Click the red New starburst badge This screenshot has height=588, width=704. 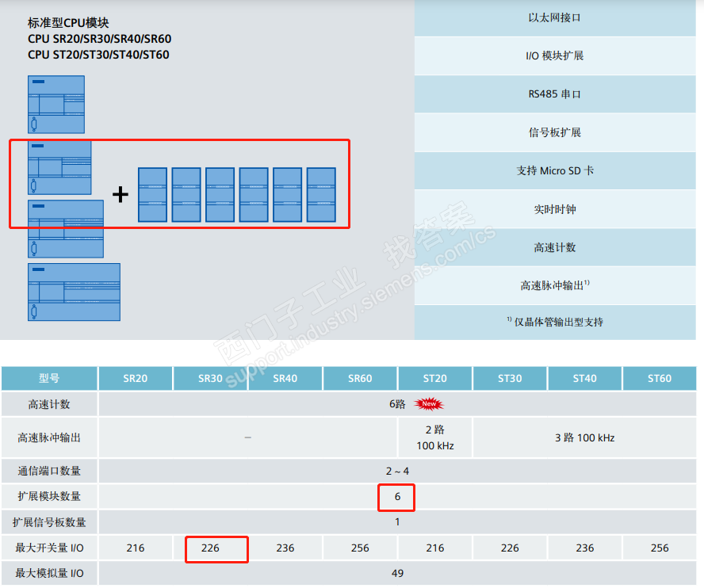pyautogui.click(x=429, y=404)
